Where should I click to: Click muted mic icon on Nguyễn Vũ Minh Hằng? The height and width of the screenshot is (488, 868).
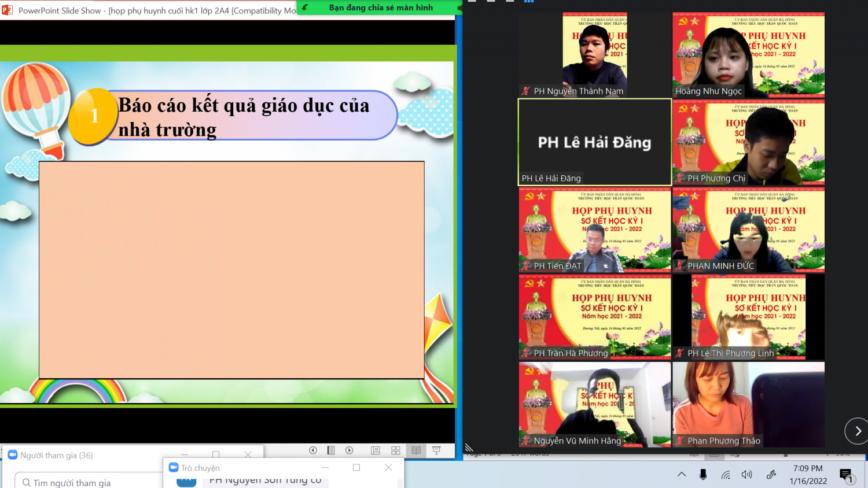(526, 441)
